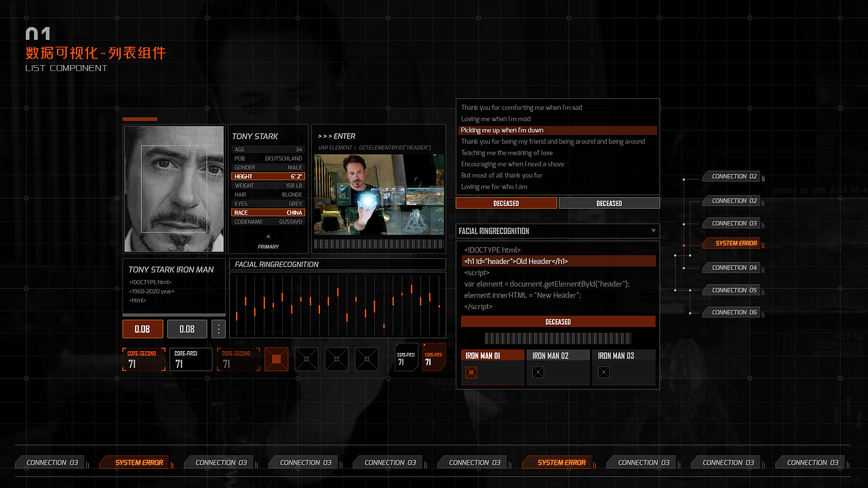This screenshot has width=868, height=488.
Task: Click the TONY STARK IRON MAN title
Action: point(171,270)
